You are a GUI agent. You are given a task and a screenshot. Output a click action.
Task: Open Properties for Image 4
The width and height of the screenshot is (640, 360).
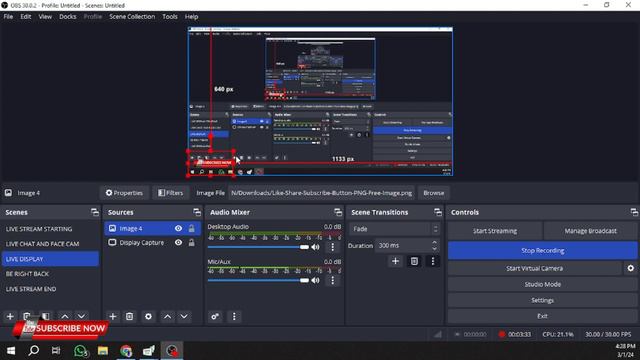tap(124, 193)
